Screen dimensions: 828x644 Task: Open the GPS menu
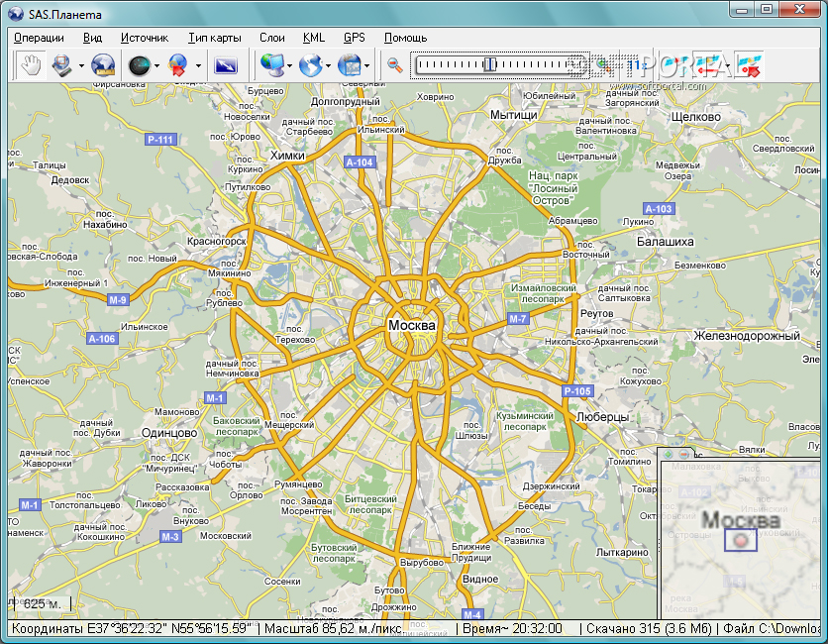point(354,38)
